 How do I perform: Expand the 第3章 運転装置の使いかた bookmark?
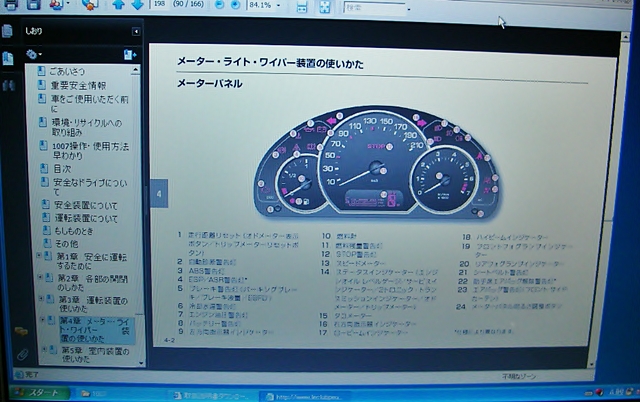tap(41, 299)
